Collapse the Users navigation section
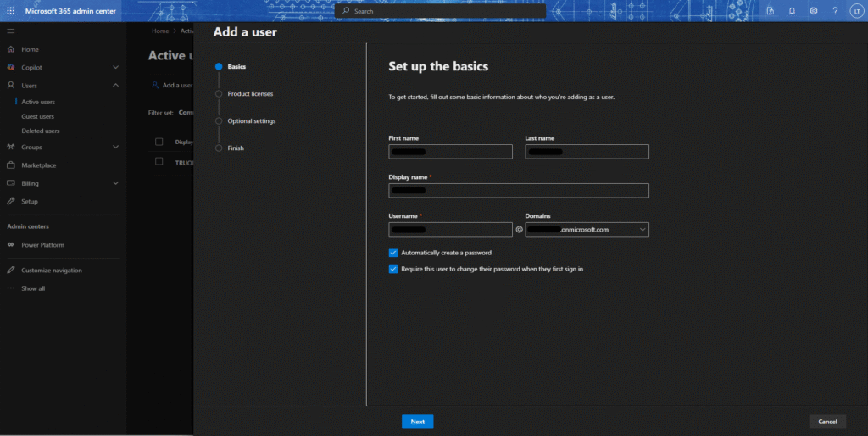This screenshot has height=436, width=868. pos(115,86)
